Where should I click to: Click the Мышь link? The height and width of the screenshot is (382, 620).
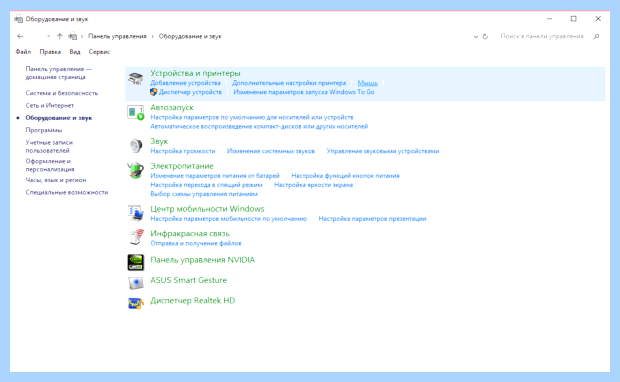(x=367, y=83)
